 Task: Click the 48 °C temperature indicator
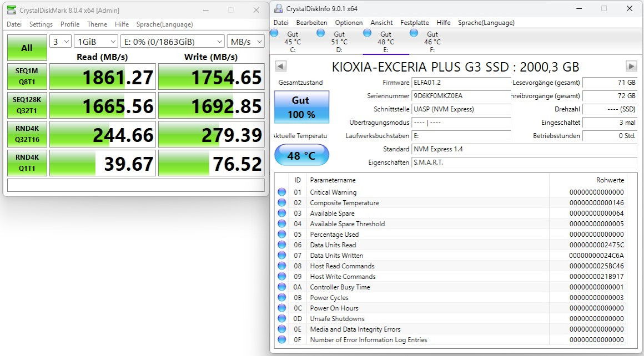coord(301,156)
